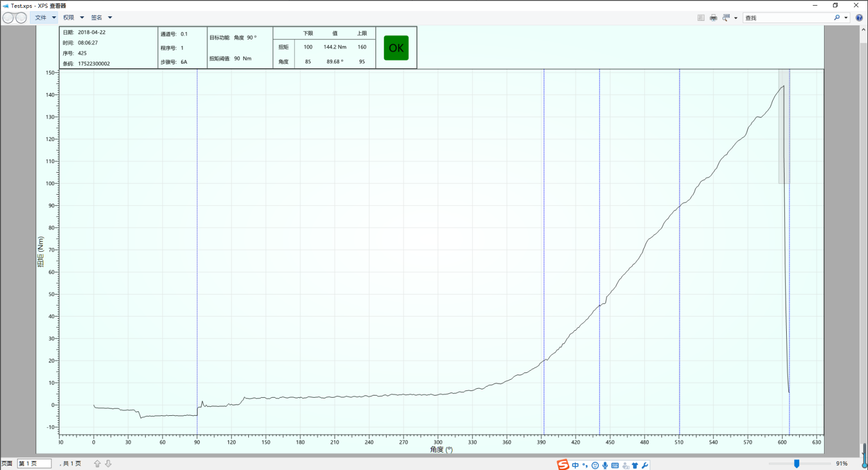868x470 pixels.
Task: Click the 扭矩 (Nm) axis title
Action: click(x=41, y=252)
